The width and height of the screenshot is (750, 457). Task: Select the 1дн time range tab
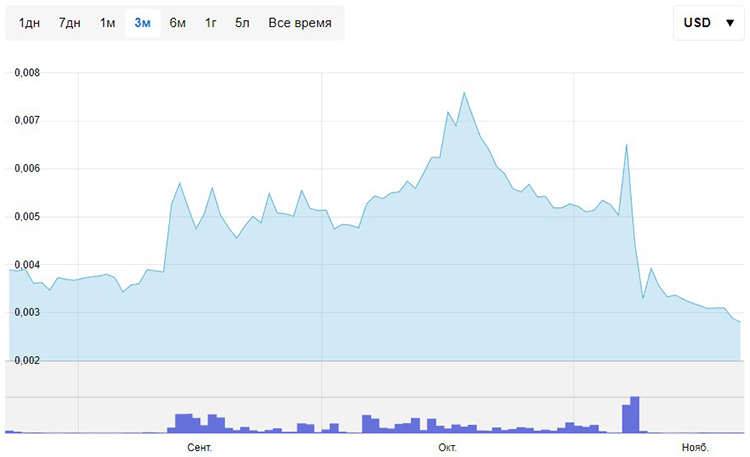click(x=29, y=23)
